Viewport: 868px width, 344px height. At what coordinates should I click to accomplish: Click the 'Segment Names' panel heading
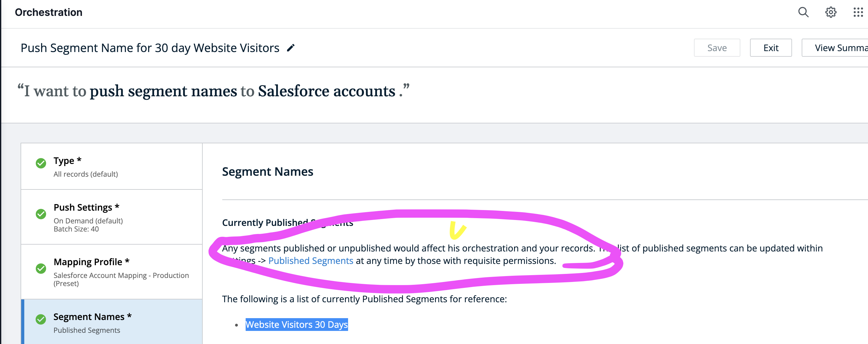click(x=267, y=172)
